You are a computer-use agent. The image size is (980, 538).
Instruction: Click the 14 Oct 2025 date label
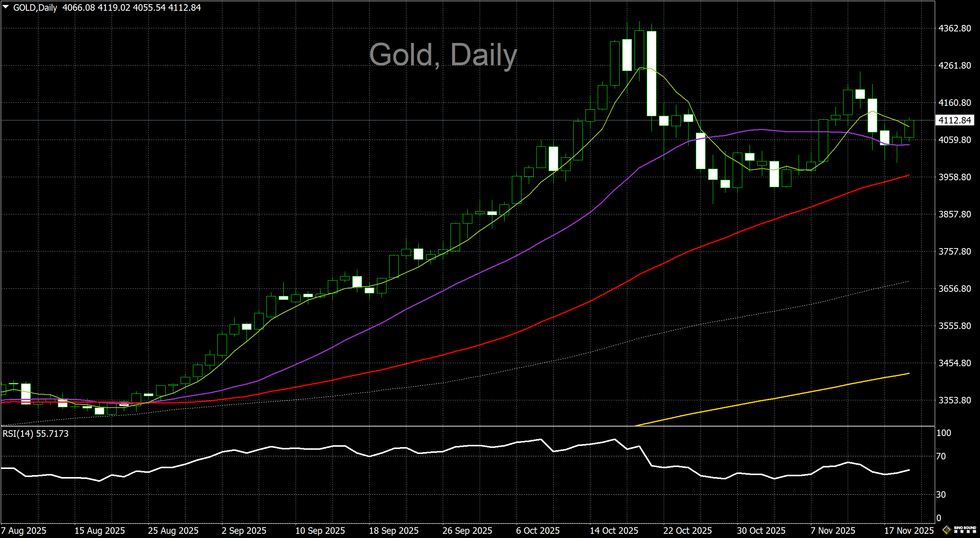pos(614,531)
